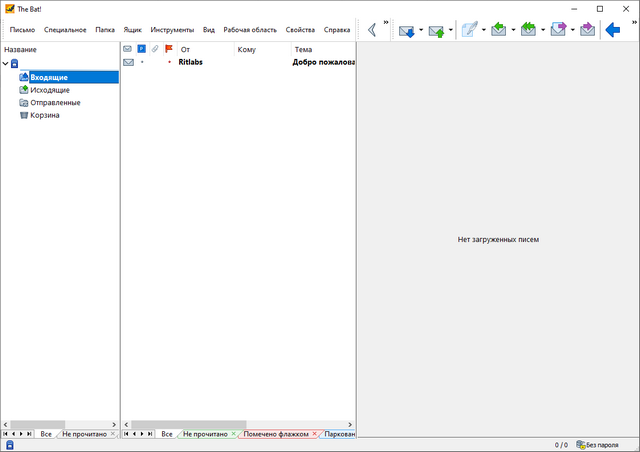Click the Forward icon with letter and purple arrow

558,29
